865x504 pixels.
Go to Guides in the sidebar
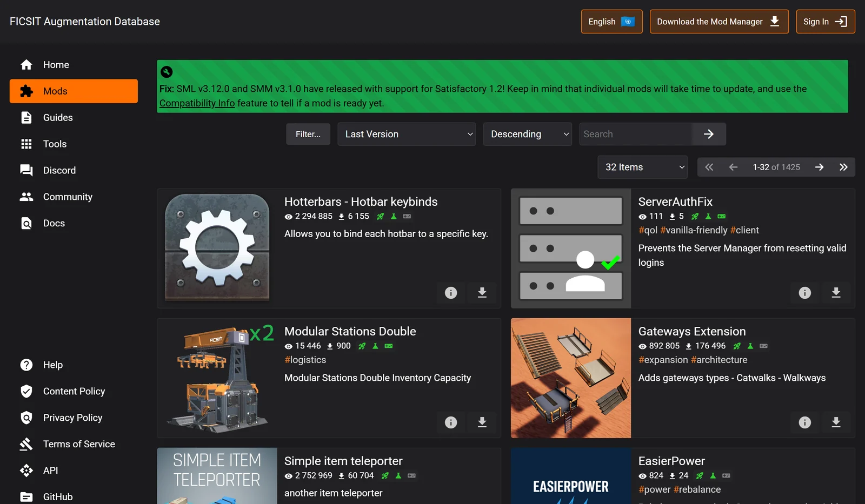click(x=74, y=118)
